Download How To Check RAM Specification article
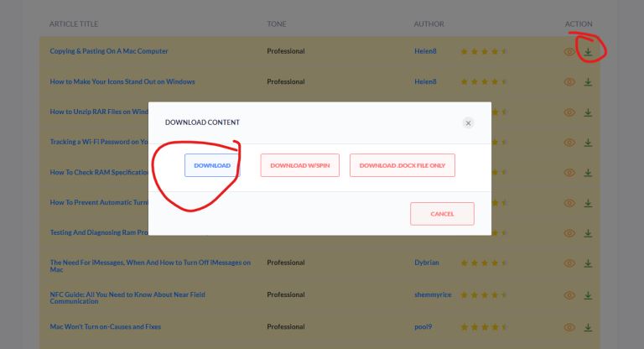The width and height of the screenshot is (644, 349). click(588, 173)
